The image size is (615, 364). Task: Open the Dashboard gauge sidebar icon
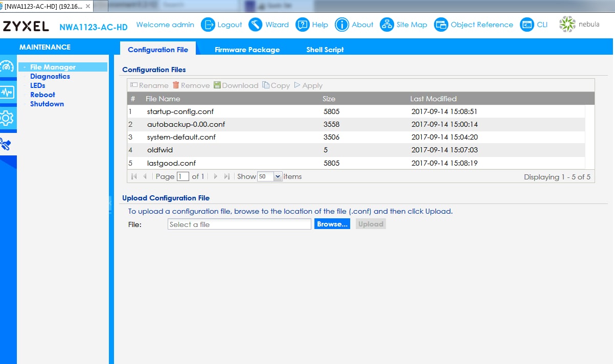tap(7, 67)
